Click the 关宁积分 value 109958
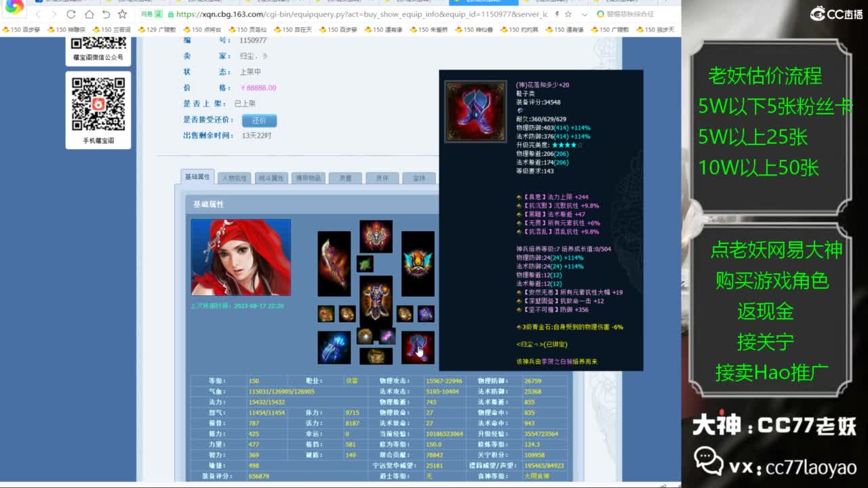The width and height of the screenshot is (868, 488). click(x=535, y=455)
